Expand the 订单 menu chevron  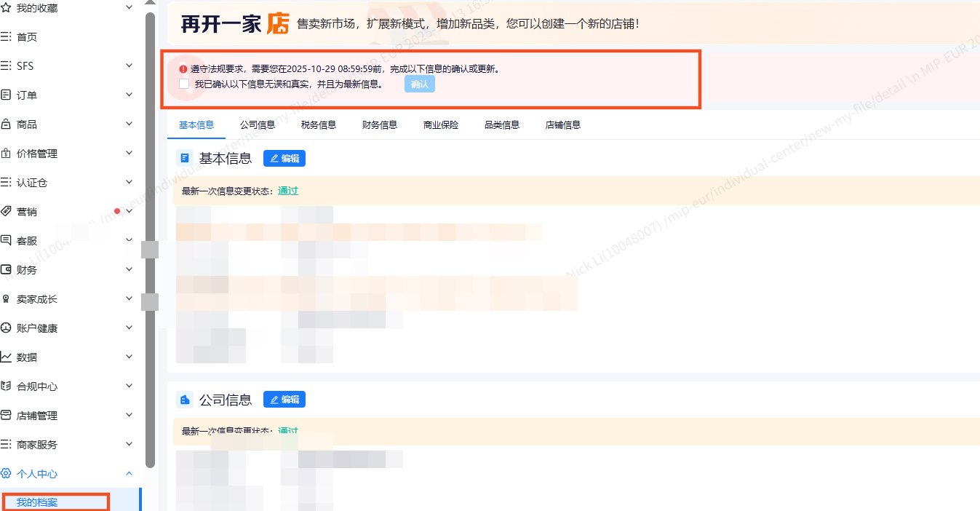pyautogui.click(x=130, y=95)
